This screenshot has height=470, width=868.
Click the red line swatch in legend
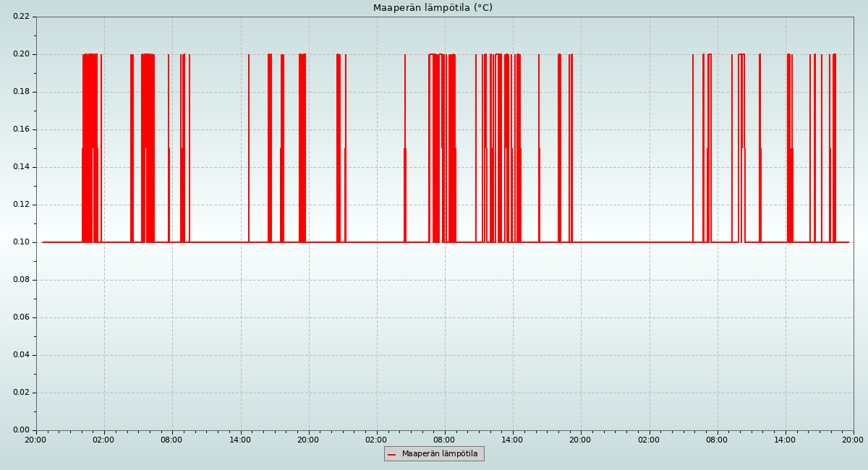[391, 454]
